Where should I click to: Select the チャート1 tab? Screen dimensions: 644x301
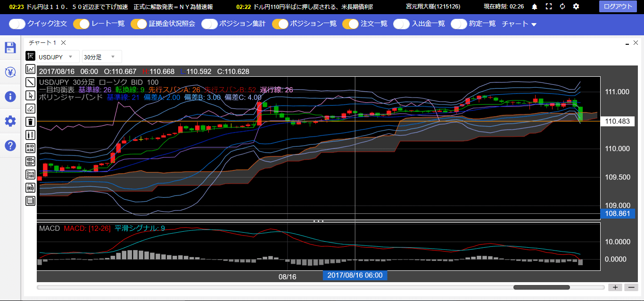[x=43, y=42]
